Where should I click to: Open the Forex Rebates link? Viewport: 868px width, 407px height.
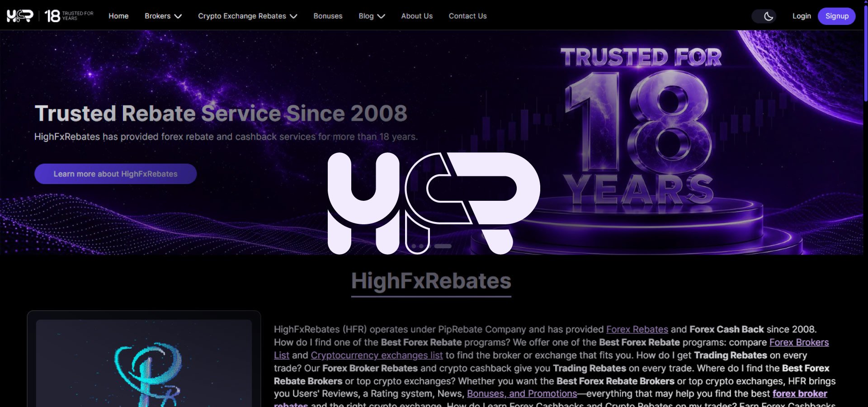(637, 329)
